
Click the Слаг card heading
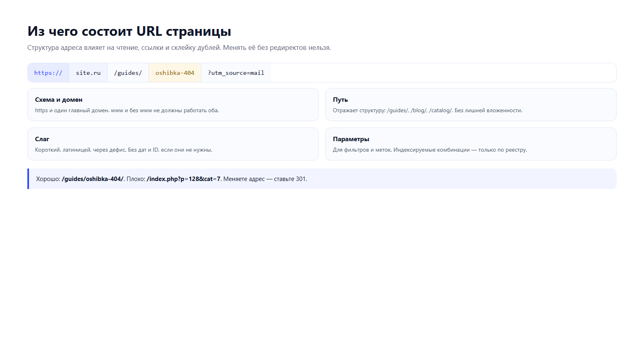click(x=42, y=139)
